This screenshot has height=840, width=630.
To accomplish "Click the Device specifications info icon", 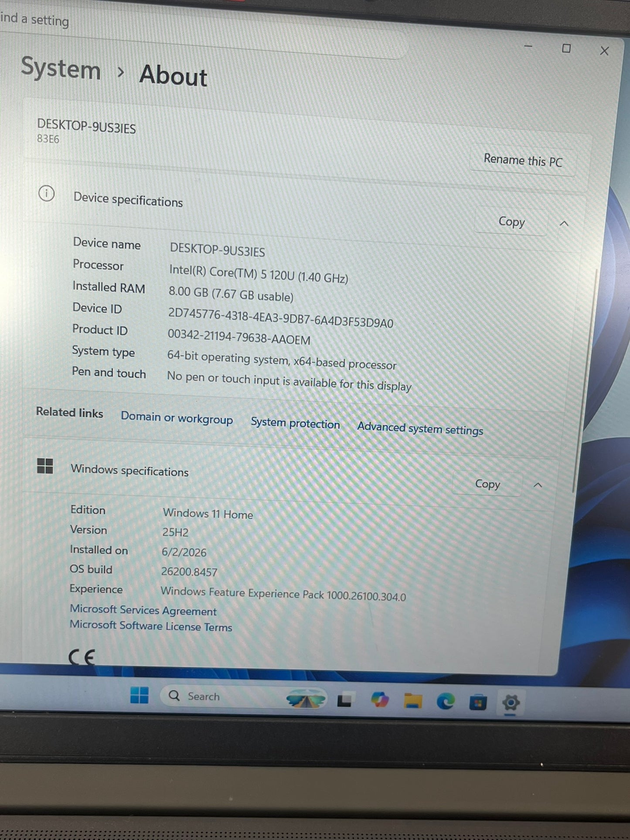I will click(x=47, y=193).
